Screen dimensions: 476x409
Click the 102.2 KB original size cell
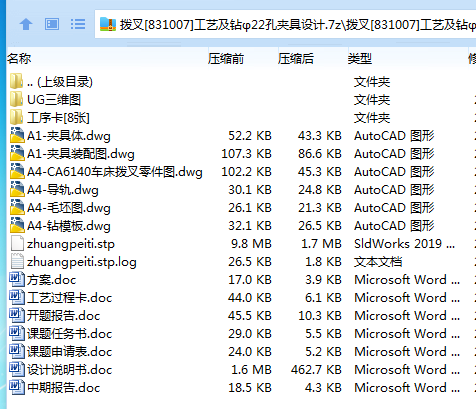click(x=246, y=172)
